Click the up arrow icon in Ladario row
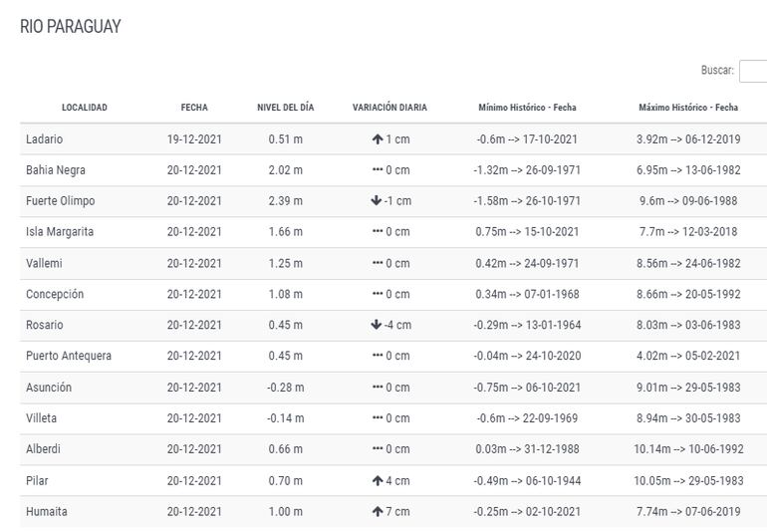This screenshot has width=767, height=532. coord(378,139)
